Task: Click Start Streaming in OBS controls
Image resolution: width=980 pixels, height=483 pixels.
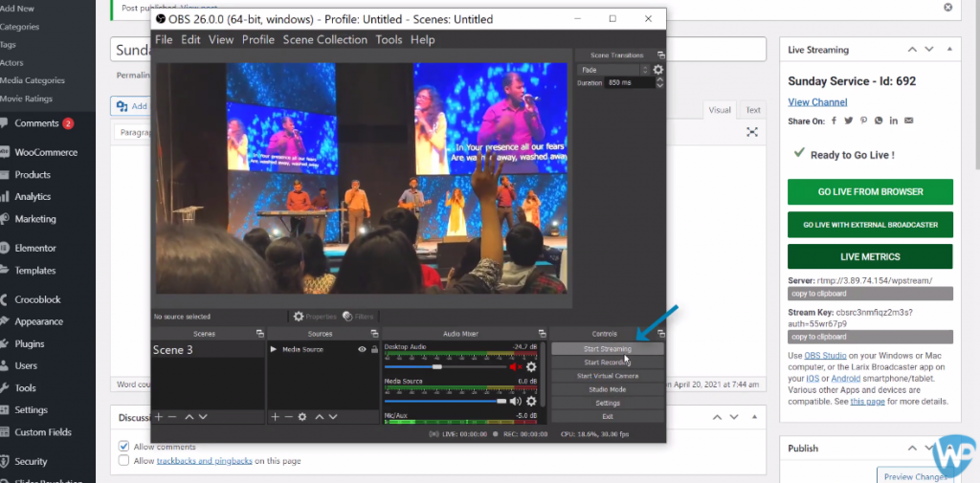Action: pos(607,349)
